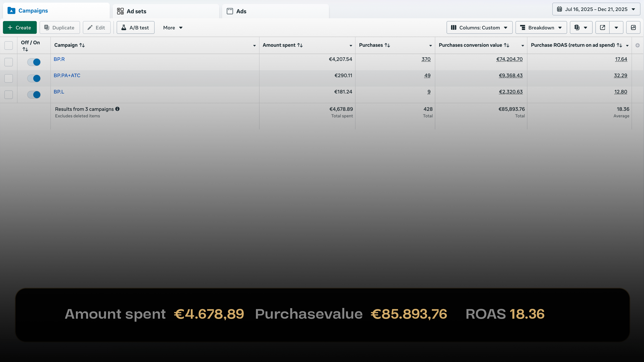This screenshot has height=362, width=644.
Task: Toggle the BP.PA+ATC campaign switch
Action: click(34, 78)
